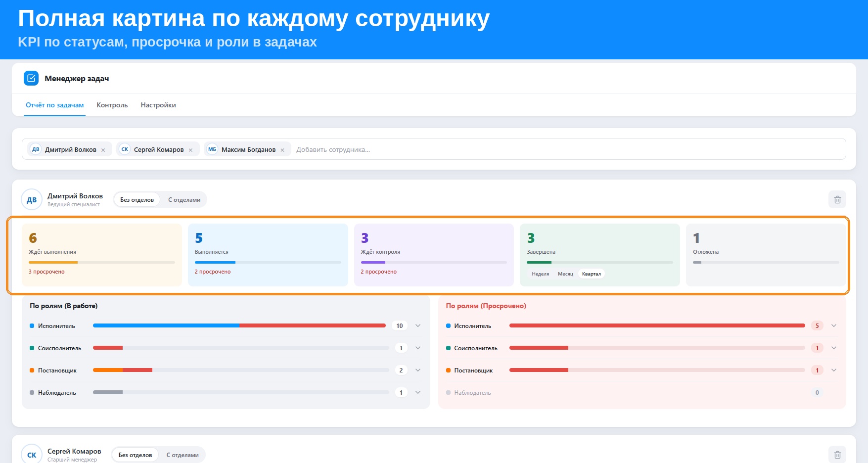This screenshot has height=463, width=868.
Task: Select Без отделов for Сергей Комаров
Action: [x=135, y=455]
